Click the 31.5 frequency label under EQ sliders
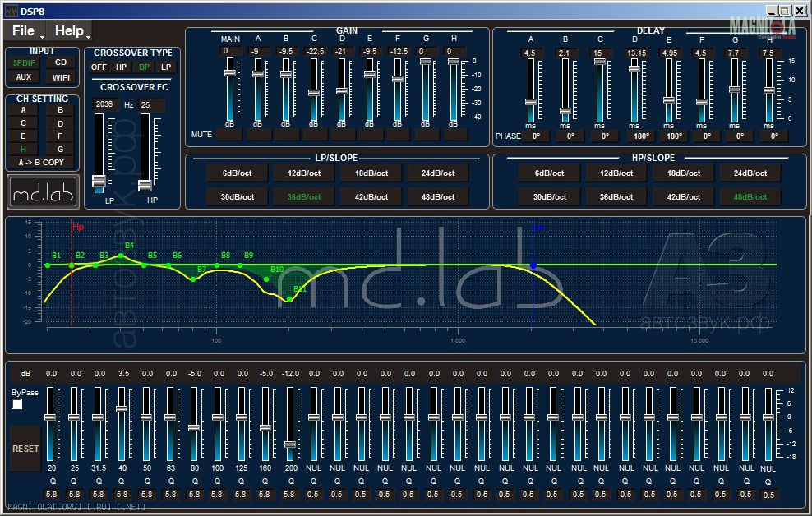The image size is (812, 516). click(x=99, y=468)
